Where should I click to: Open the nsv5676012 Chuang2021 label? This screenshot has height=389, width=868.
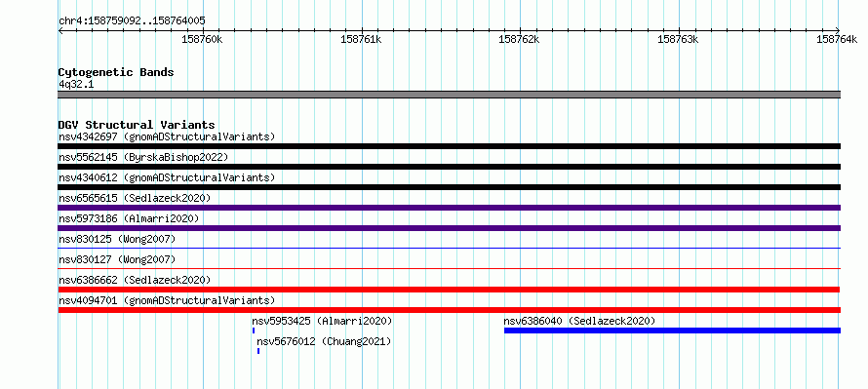point(324,341)
